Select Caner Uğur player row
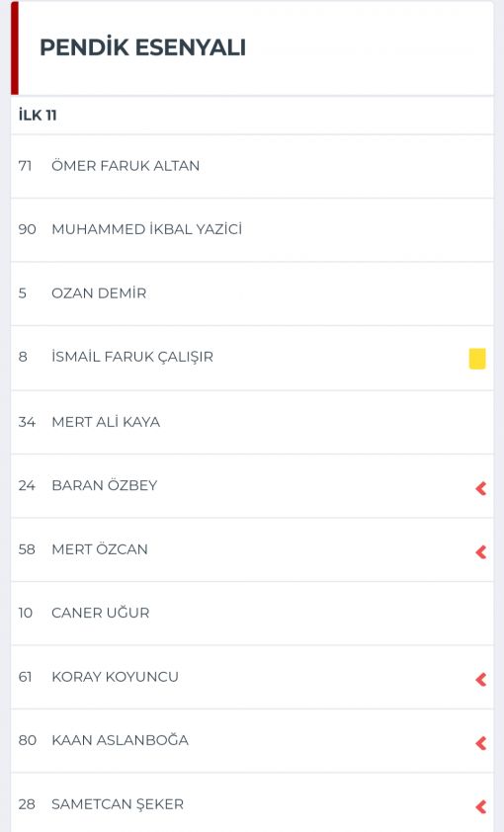 click(252, 613)
